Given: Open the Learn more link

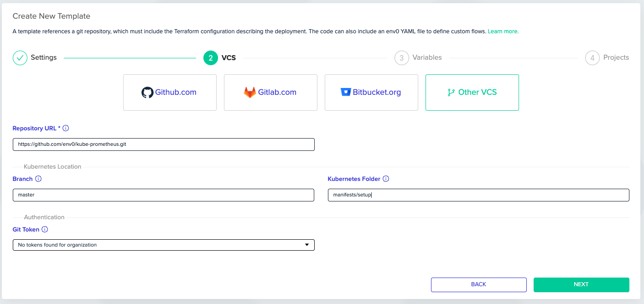Looking at the screenshot, I should click(503, 31).
